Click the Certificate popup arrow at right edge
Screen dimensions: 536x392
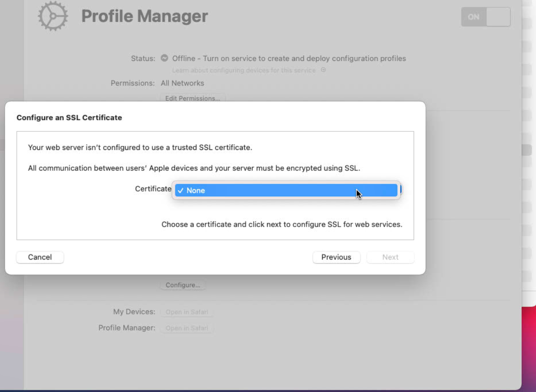pyautogui.click(x=400, y=190)
